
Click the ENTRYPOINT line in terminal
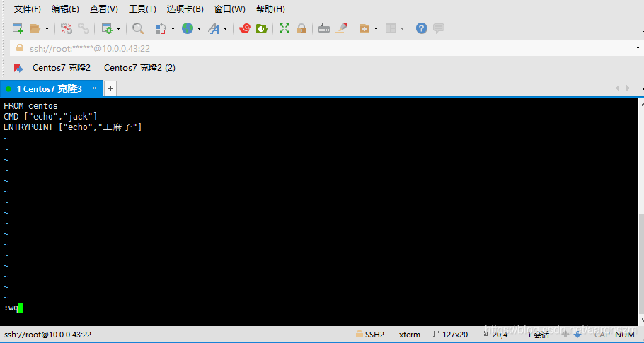pyautogui.click(x=73, y=127)
